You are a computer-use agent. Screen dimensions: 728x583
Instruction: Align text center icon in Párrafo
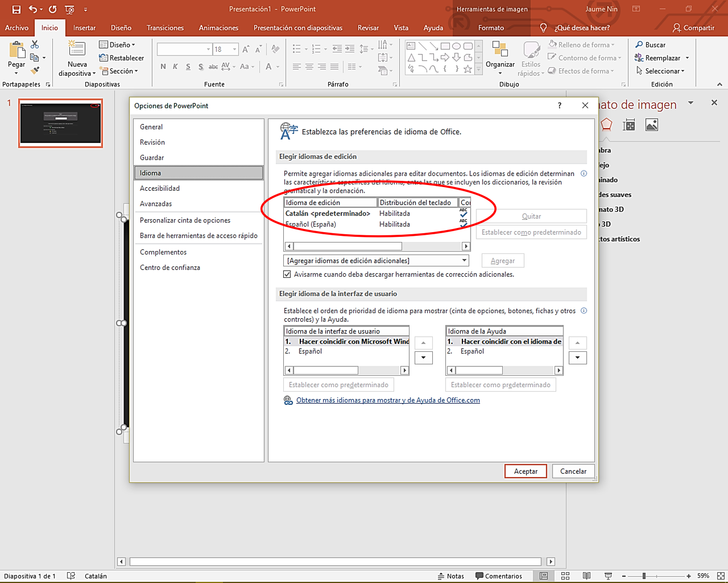click(309, 66)
